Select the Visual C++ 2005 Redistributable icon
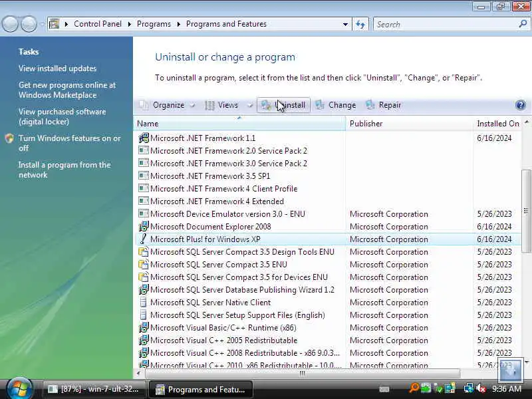The height and width of the screenshot is (399, 532). (144, 340)
